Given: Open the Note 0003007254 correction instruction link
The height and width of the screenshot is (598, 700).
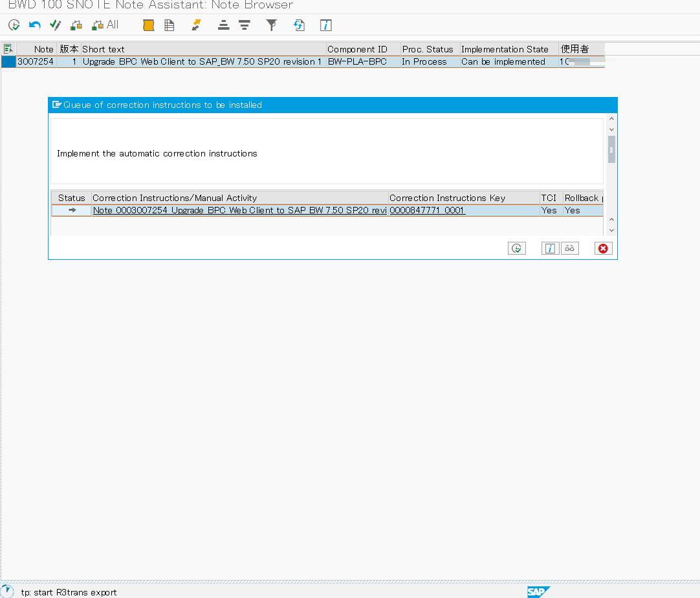Looking at the screenshot, I should [240, 210].
